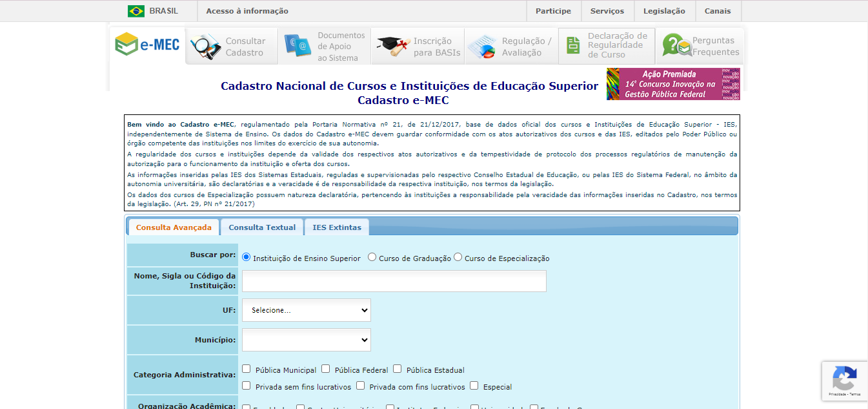Screen dimensions: 868x409
Task: Select Instituição de Ensino Superior radio button
Action: [x=247, y=257]
